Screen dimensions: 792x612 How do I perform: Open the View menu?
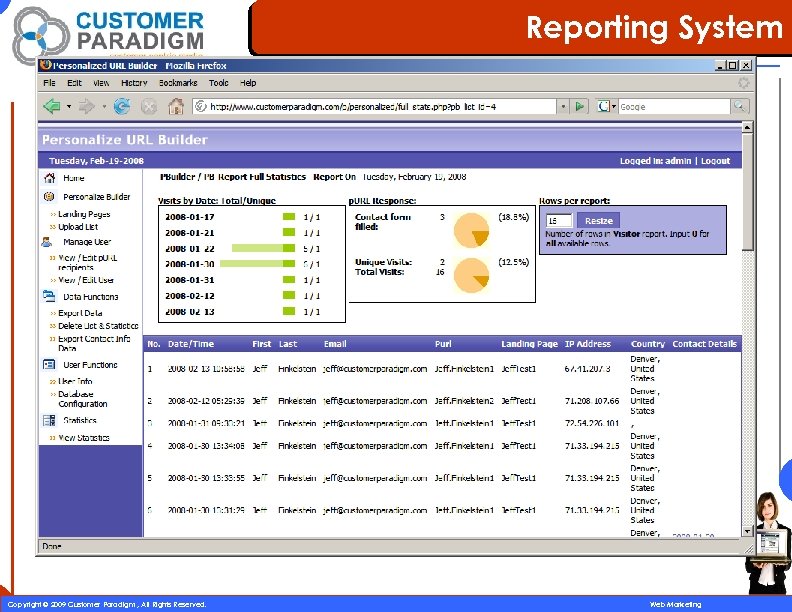pos(101,83)
